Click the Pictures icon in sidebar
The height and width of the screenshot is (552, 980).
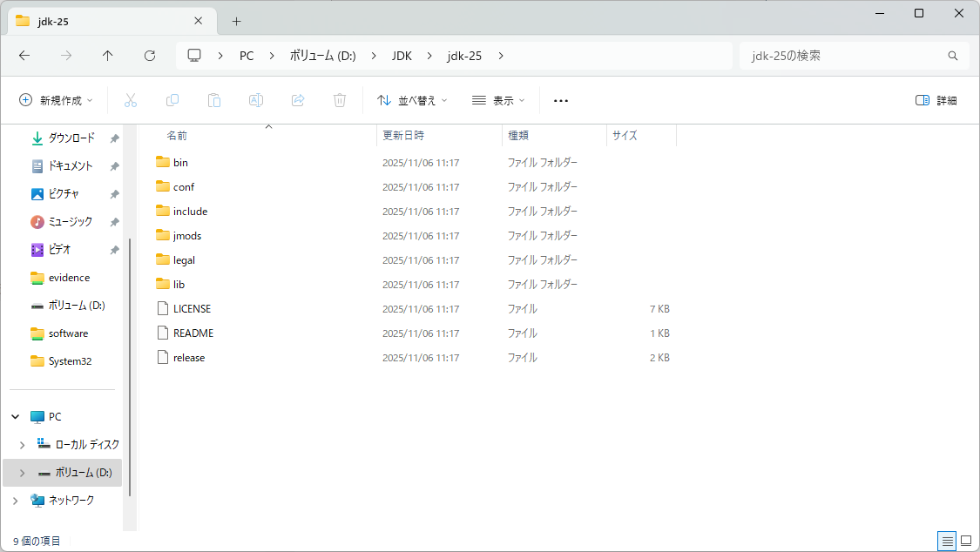(37, 194)
